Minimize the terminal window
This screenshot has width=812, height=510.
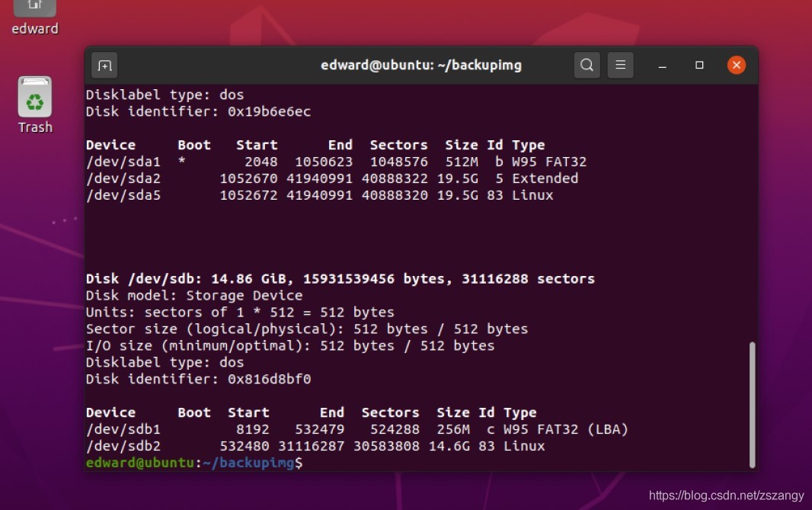[x=663, y=66]
